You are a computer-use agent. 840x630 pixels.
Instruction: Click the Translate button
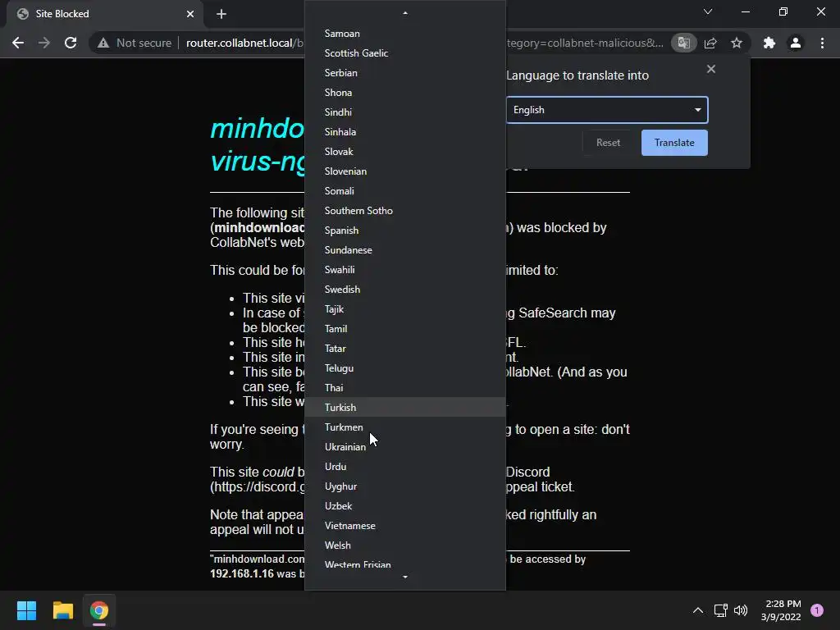674,143
